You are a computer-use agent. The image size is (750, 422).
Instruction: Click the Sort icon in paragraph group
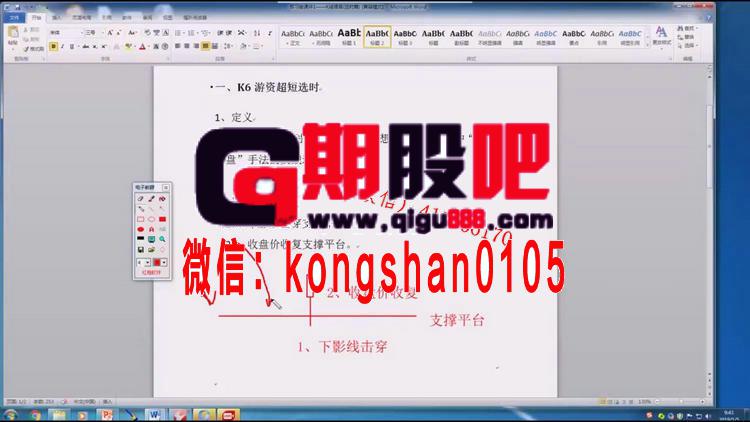point(257,33)
